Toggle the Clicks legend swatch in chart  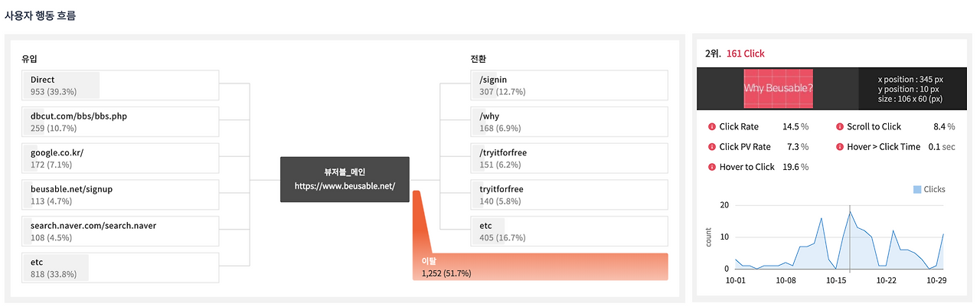917,189
